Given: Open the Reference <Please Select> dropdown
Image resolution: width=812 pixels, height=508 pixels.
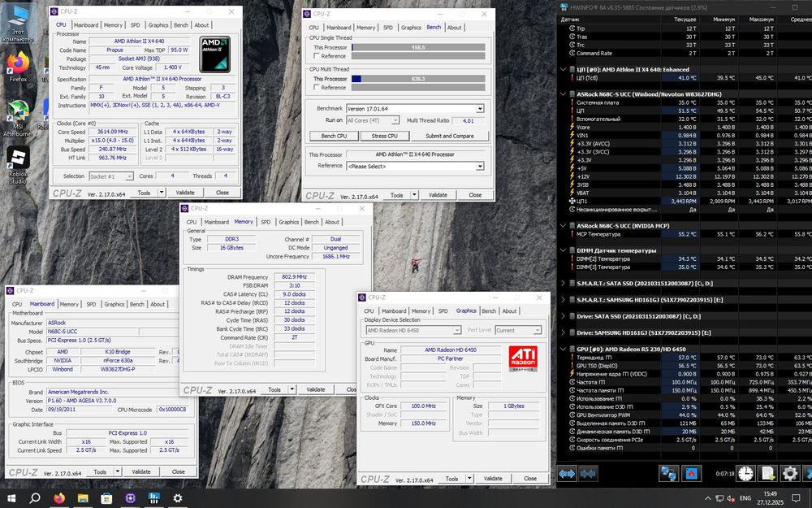Looking at the screenshot, I should (x=480, y=167).
